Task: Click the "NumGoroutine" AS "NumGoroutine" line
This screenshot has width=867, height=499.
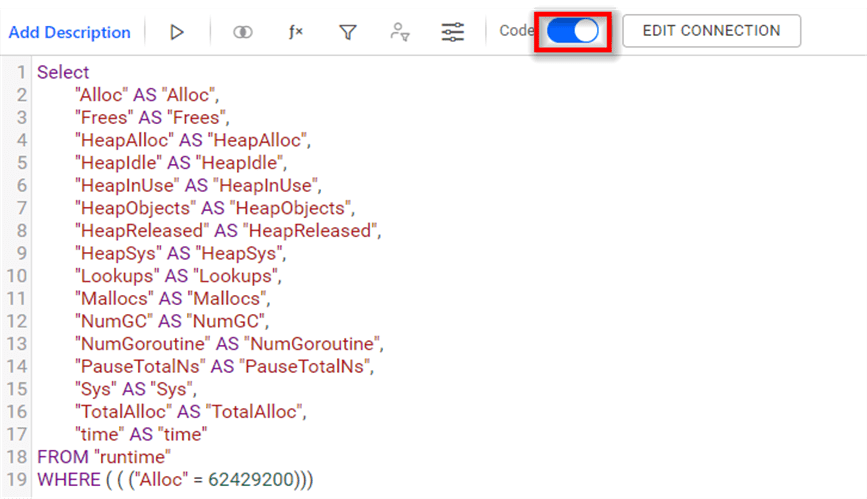Action: tap(229, 344)
